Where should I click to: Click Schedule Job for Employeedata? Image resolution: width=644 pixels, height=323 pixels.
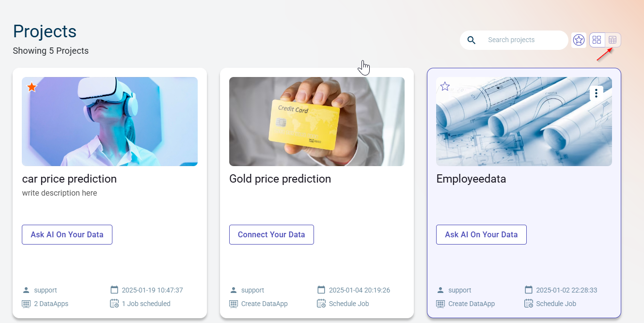point(555,304)
